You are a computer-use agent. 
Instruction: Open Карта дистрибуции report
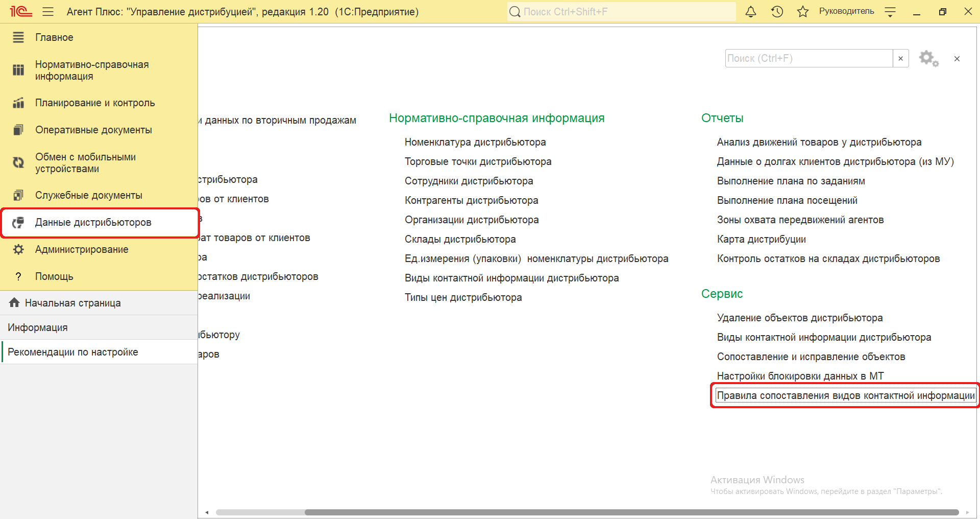(x=761, y=239)
